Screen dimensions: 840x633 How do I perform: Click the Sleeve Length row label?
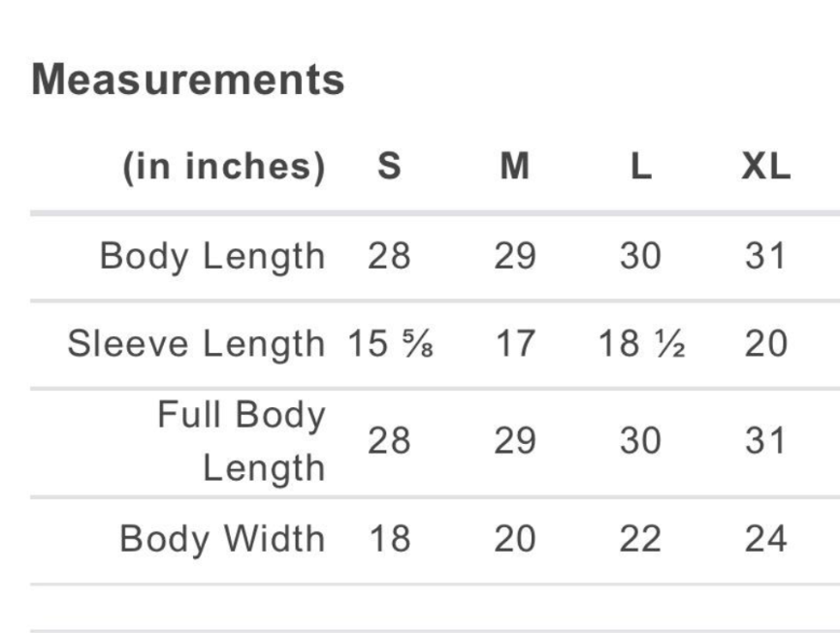coord(196,344)
